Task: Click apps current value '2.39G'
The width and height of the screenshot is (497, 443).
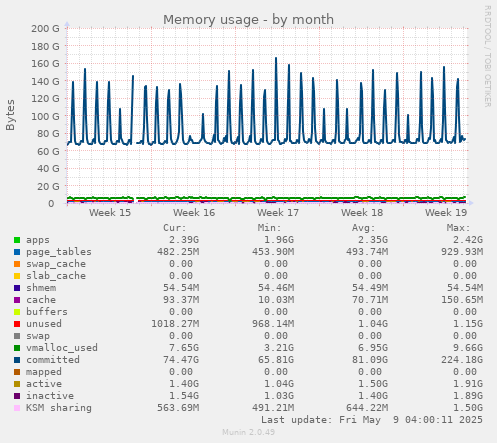Action: (184, 240)
